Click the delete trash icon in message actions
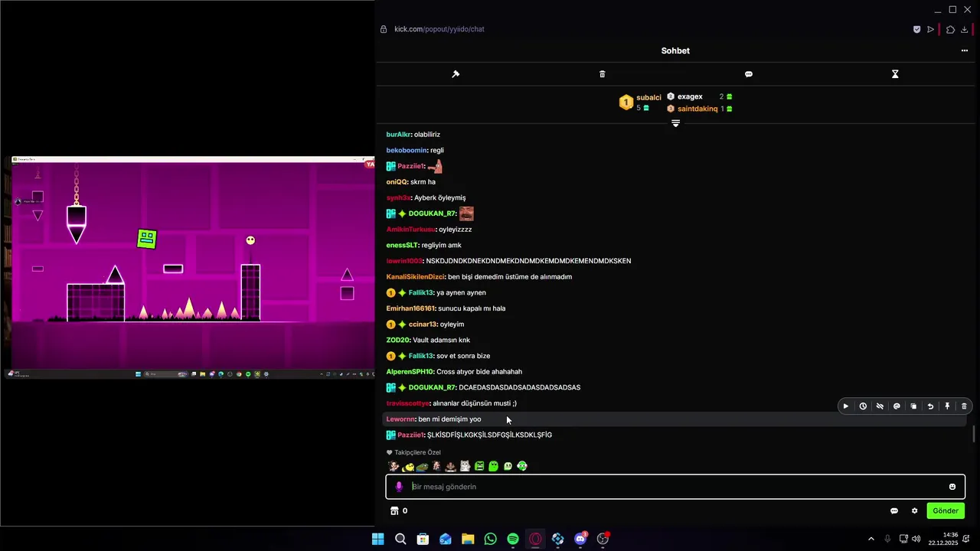The height and width of the screenshot is (551, 980). [964, 406]
